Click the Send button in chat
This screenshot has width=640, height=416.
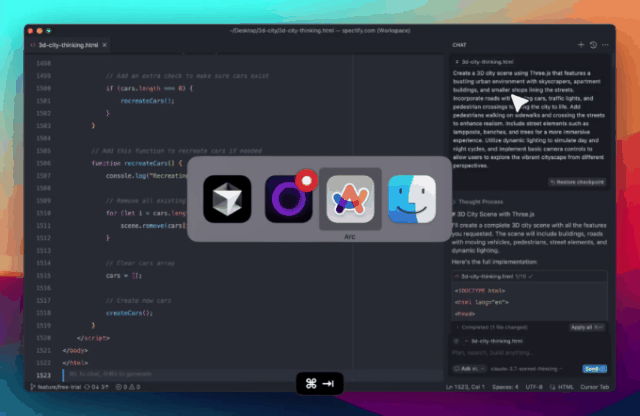tap(594, 369)
